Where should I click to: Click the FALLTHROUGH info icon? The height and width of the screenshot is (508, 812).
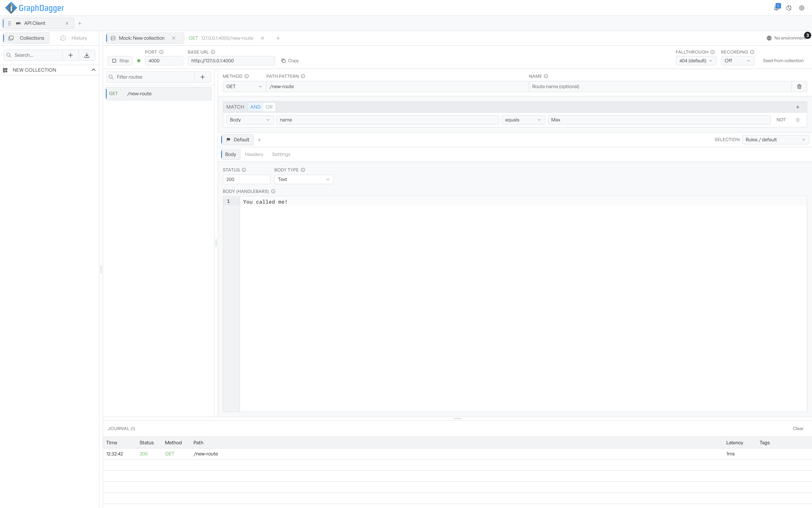(x=712, y=52)
